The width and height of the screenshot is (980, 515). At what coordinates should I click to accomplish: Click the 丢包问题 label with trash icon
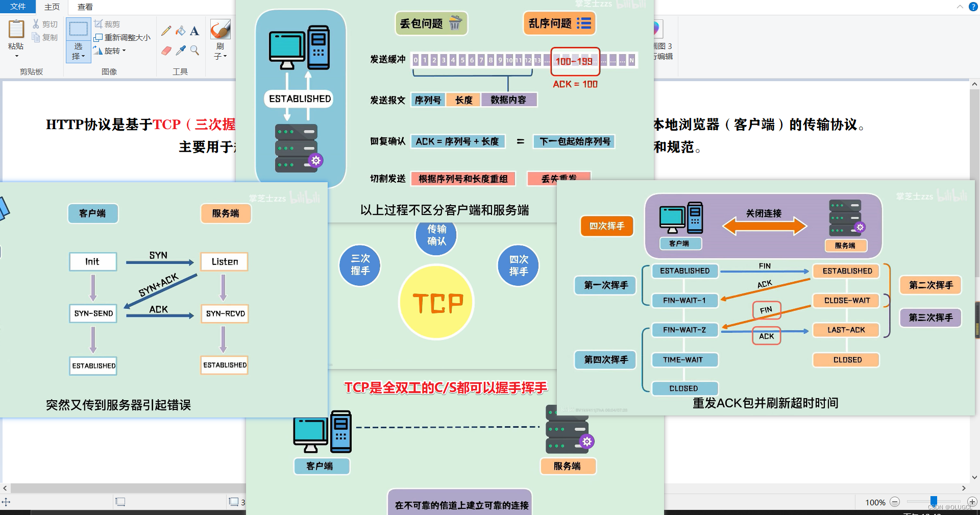pos(431,23)
